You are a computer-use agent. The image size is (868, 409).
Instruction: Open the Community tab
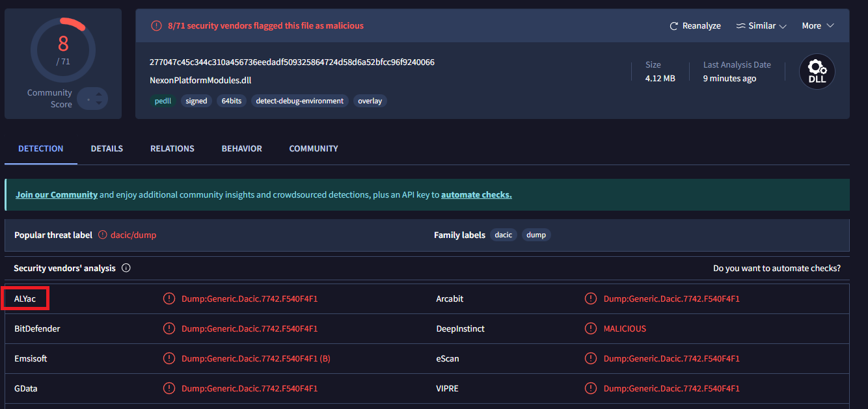[x=314, y=149]
